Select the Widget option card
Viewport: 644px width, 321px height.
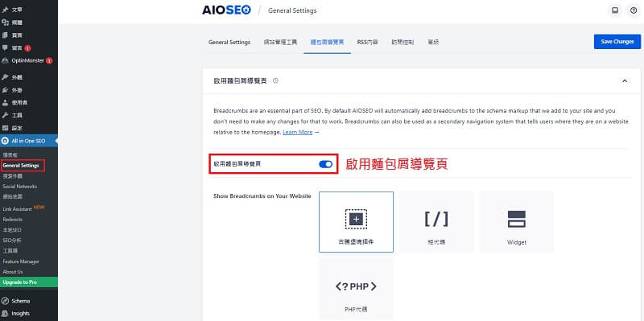pyautogui.click(x=516, y=222)
